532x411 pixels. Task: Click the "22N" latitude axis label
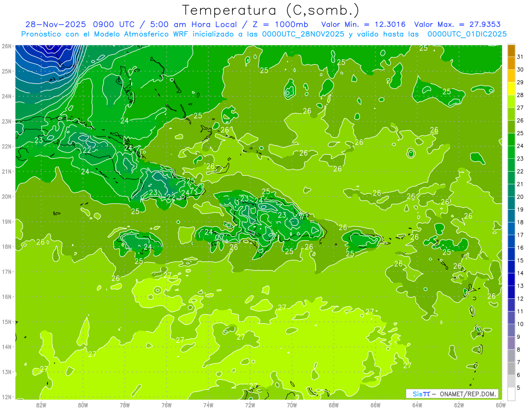pyautogui.click(x=7, y=146)
